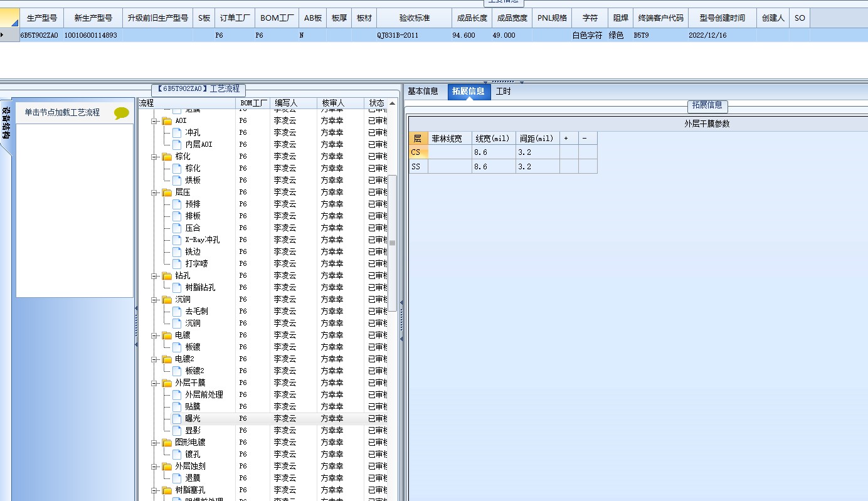Image resolution: width=868 pixels, height=501 pixels.
Task: Click the 单击节点加载工艺流程 label
Action: click(62, 113)
